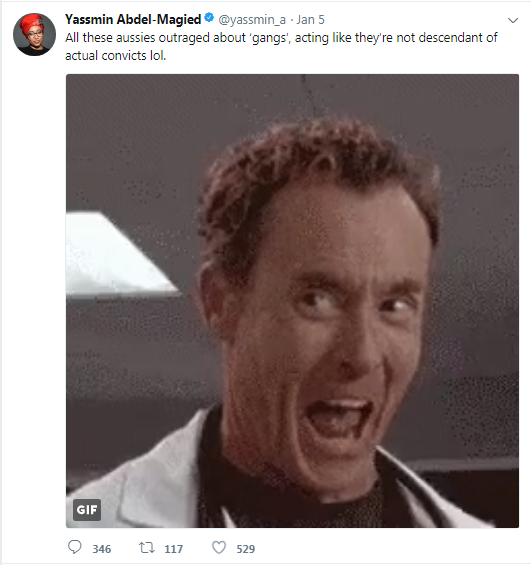531x565 pixels.
Task: Click the man's open mouth in GIF
Action: 339,418
